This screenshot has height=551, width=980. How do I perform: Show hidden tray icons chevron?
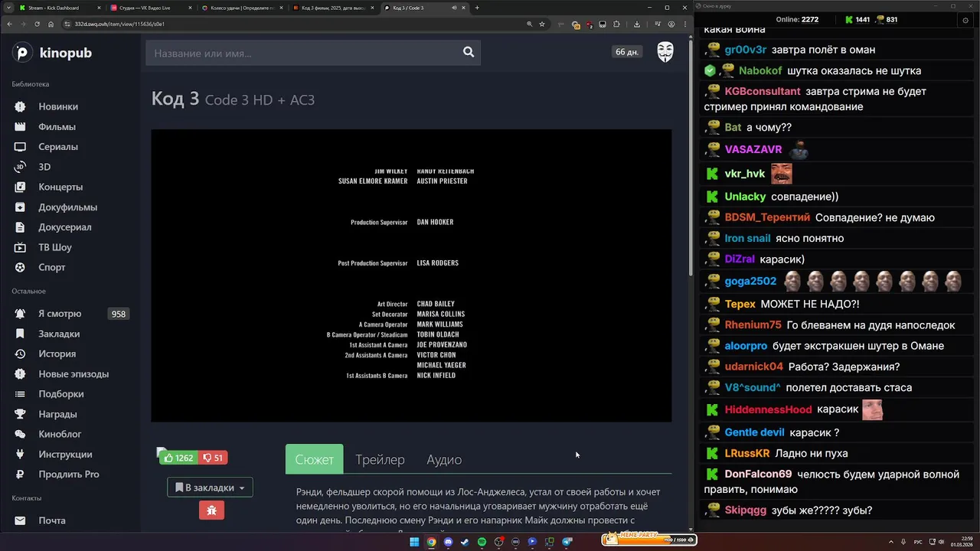point(893,542)
